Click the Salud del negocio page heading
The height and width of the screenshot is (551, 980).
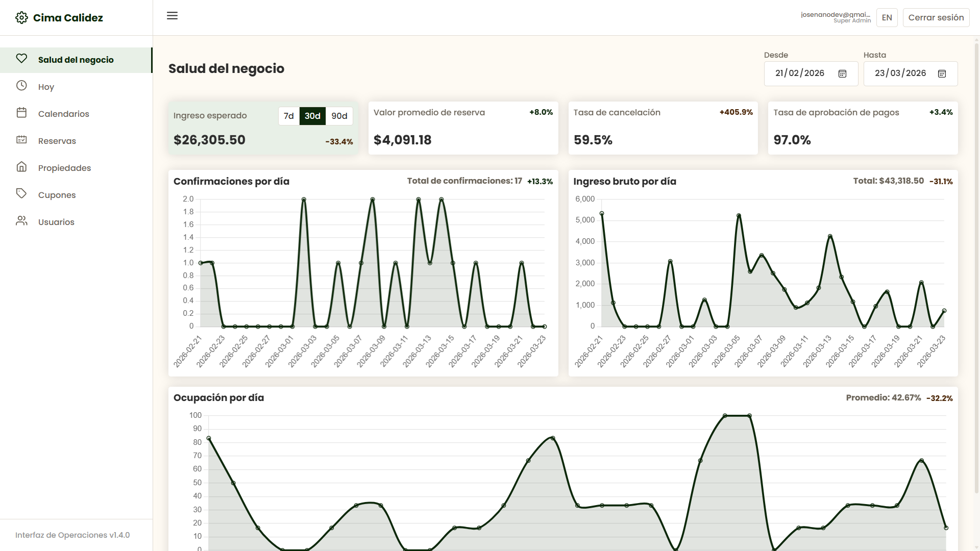(226, 69)
